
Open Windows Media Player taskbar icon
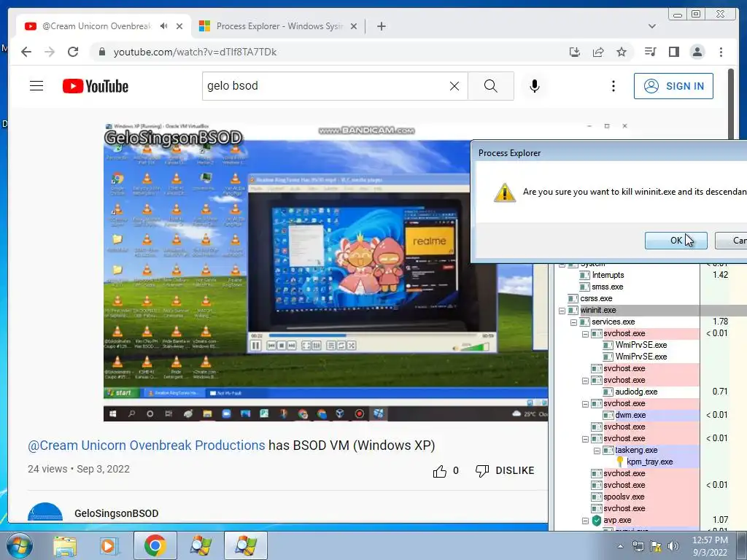tap(109, 546)
